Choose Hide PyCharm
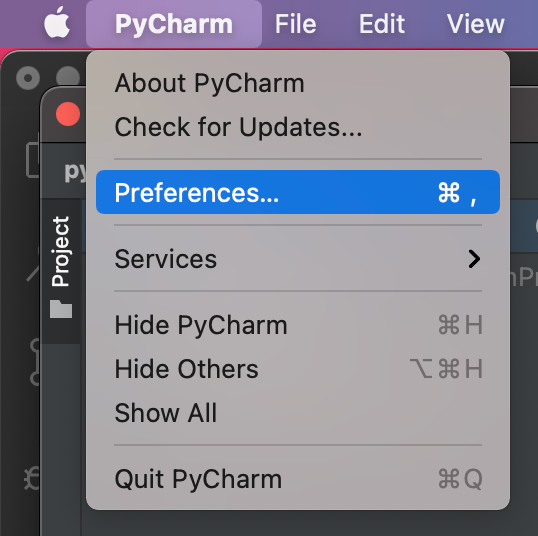 click(x=298, y=325)
